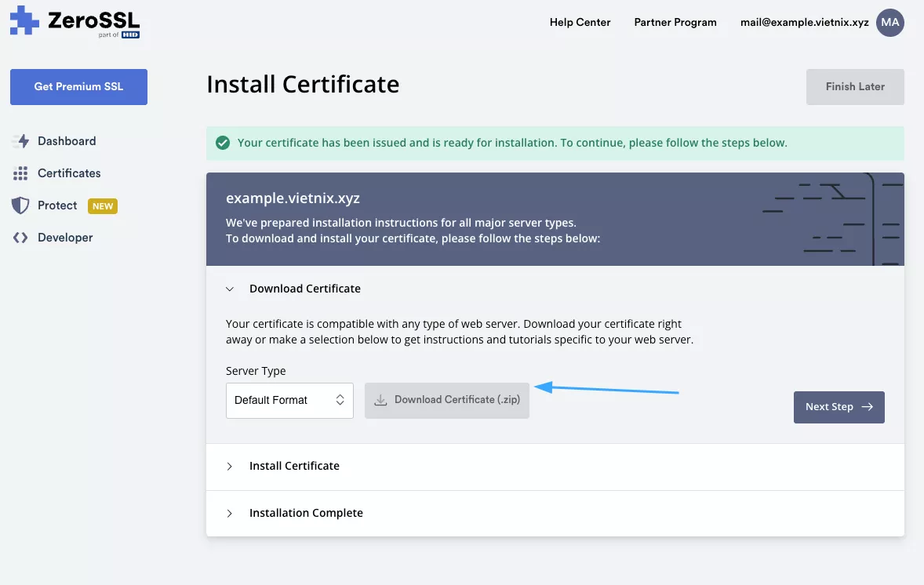Go to Partner Program page

[x=675, y=22]
